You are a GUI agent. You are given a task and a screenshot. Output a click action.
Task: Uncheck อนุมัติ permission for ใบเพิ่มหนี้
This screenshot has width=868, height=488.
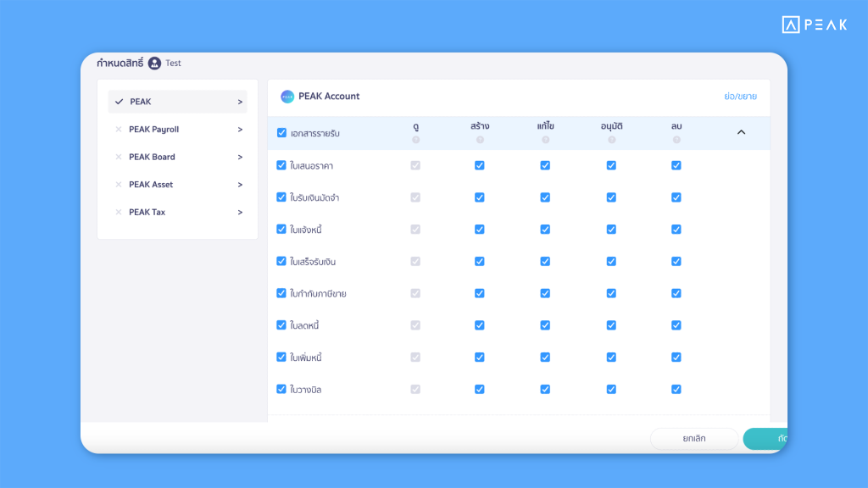point(611,358)
